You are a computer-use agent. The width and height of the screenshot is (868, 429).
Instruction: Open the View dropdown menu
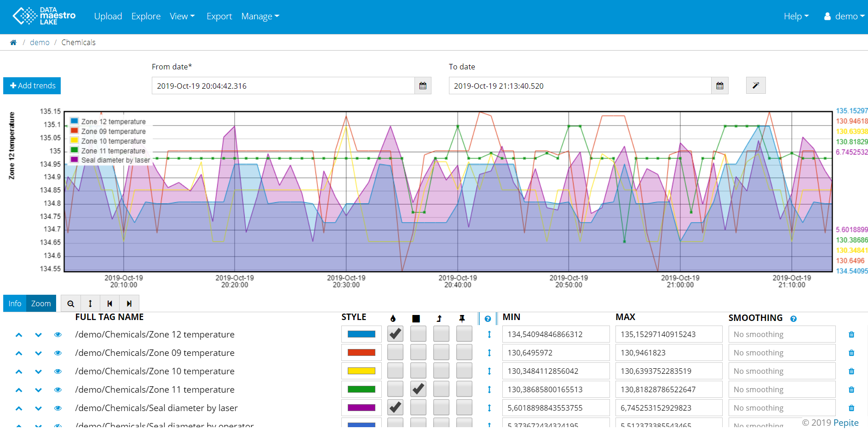point(182,17)
